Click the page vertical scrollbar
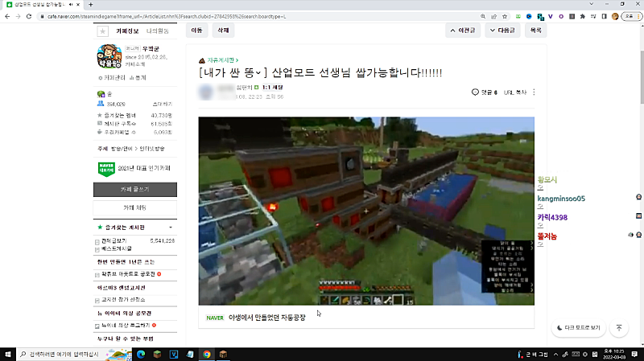644x361 pixels. tap(642, 78)
